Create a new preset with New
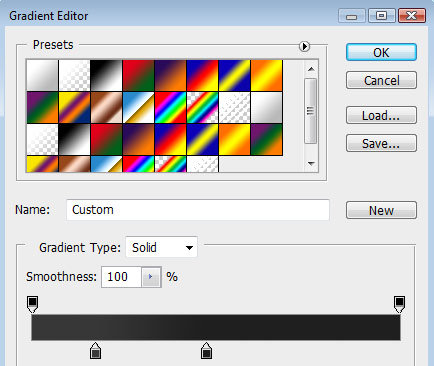434x366 pixels. [x=381, y=210]
